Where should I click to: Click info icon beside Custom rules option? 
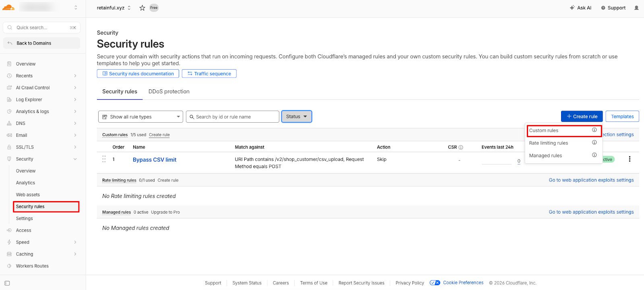tap(594, 130)
